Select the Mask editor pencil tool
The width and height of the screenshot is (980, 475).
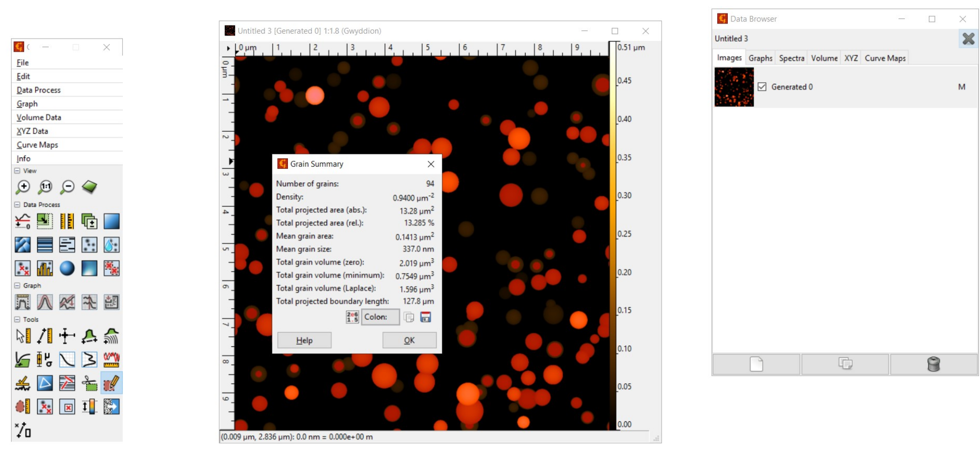tap(111, 383)
